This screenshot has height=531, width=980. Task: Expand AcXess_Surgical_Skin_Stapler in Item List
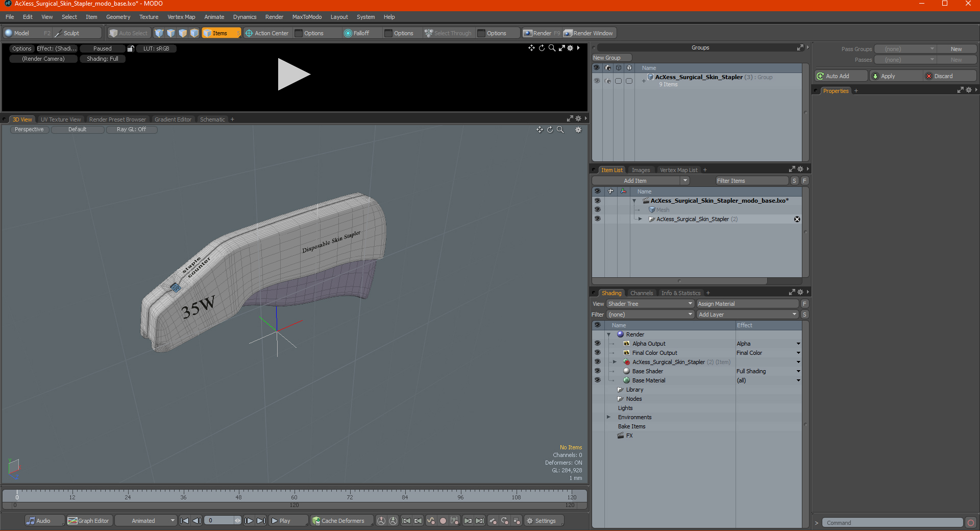point(641,219)
